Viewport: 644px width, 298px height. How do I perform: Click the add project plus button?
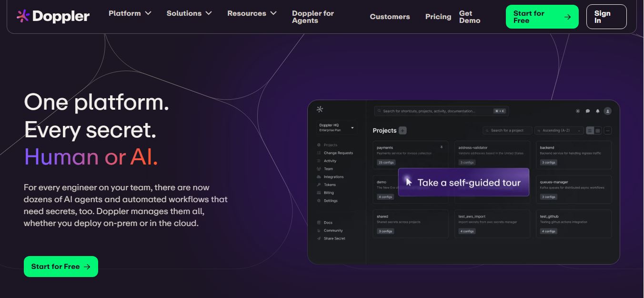tap(402, 131)
